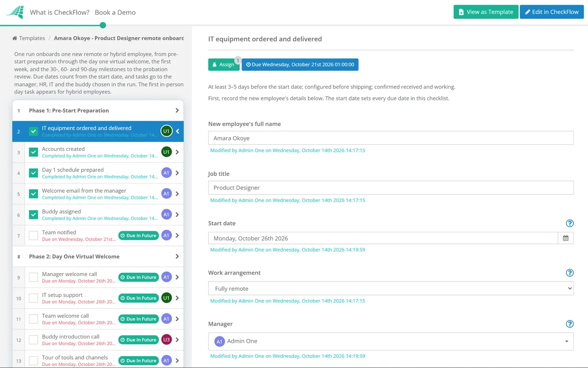Image resolution: width=588 pixels, height=368 pixels.
Task: Open the Start date calendar picker icon
Action: click(x=565, y=238)
